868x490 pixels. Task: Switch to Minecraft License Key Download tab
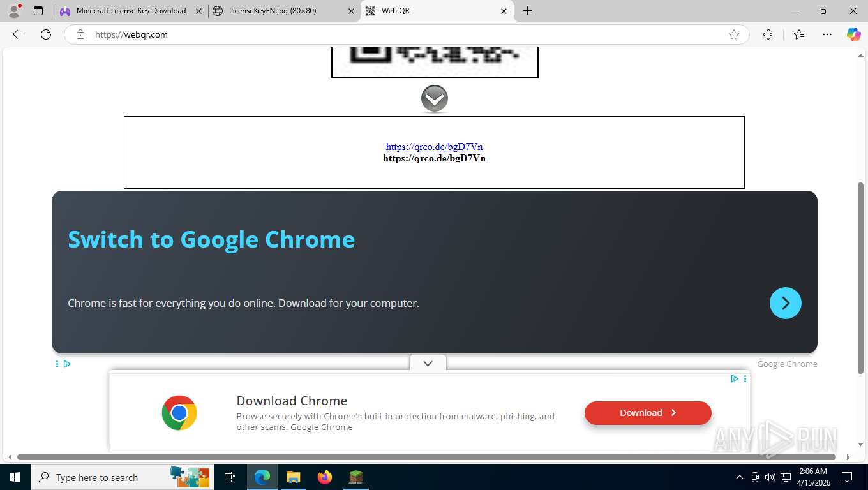[131, 11]
